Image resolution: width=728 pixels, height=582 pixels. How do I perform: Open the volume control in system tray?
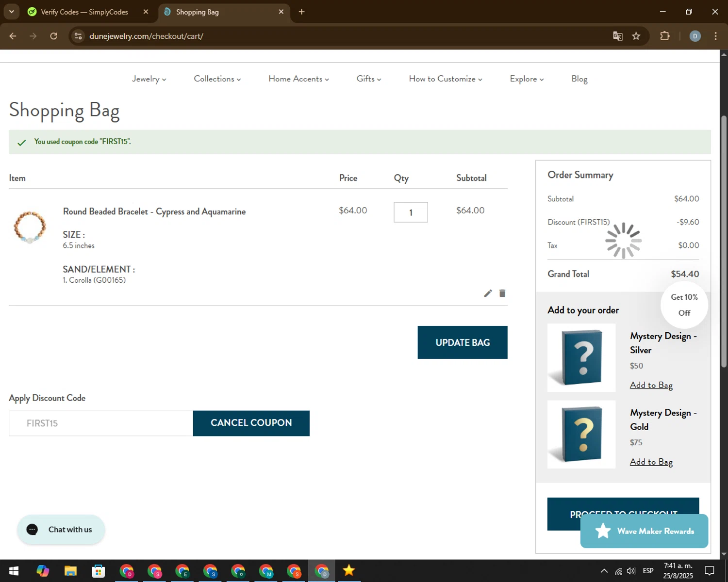631,571
